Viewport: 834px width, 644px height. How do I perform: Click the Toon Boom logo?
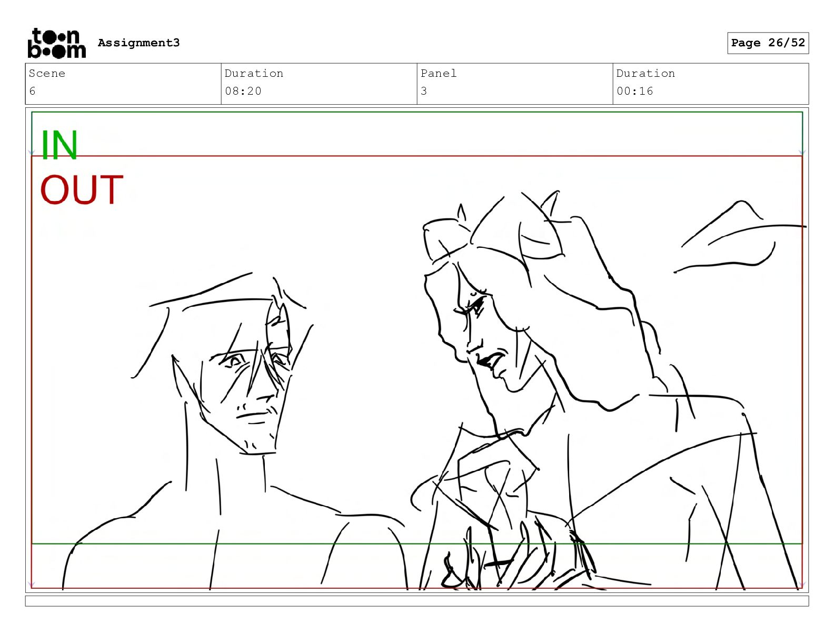tap(56, 43)
